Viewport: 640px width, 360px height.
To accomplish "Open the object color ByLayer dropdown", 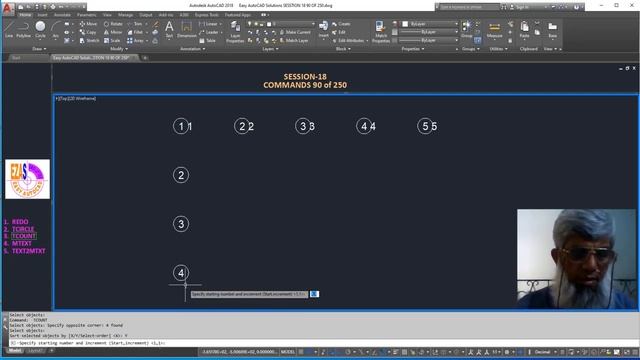I will click(x=430, y=24).
